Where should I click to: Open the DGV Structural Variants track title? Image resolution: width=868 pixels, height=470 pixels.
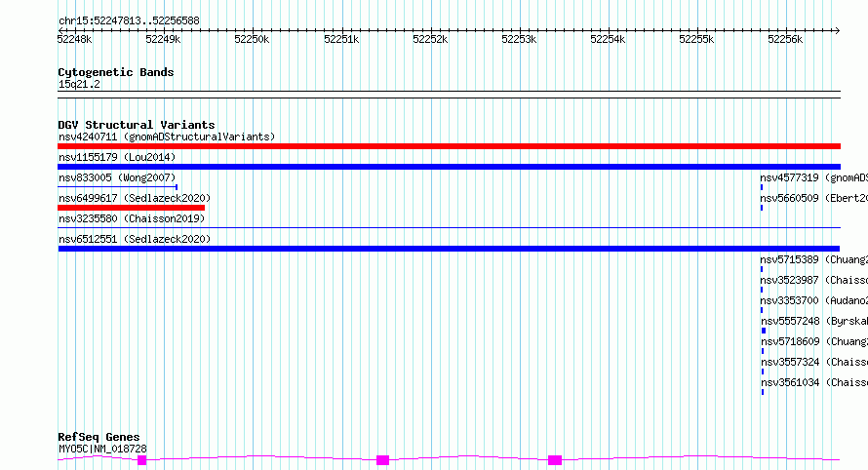[137, 125]
